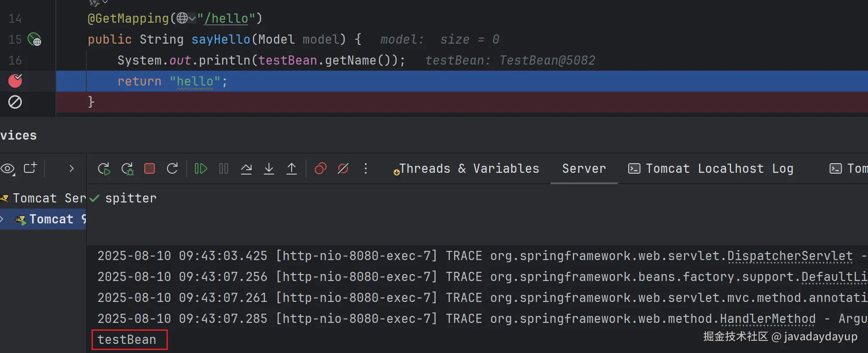Toggle the breakpoint on the return line
Image resolution: width=868 pixels, height=353 pixels.
tap(15, 81)
